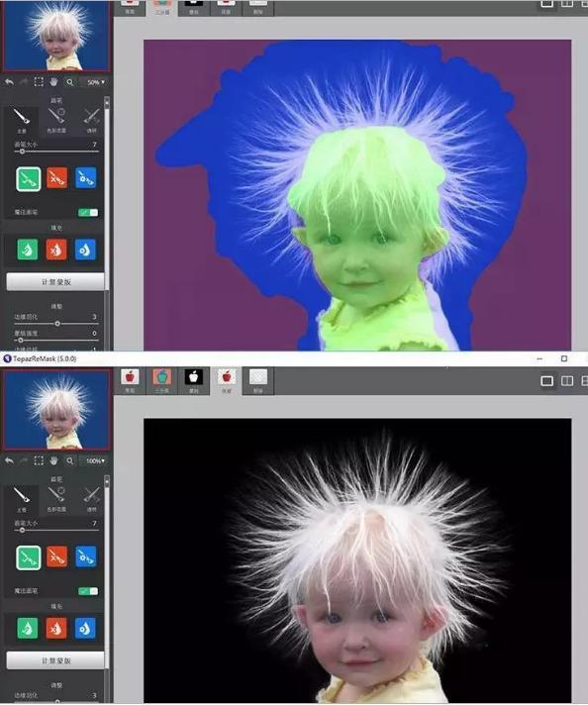Select blue compute brush in trimap window
The image size is (588, 705).
[x=85, y=178]
